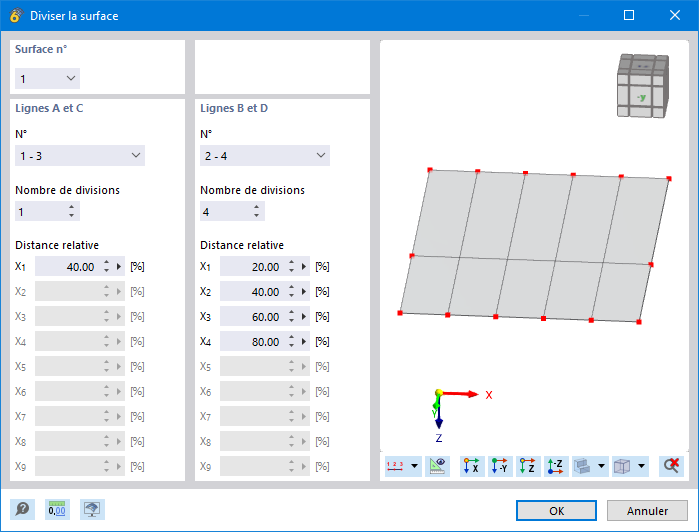Set view in -Y direction
This screenshot has height=532, width=699.
[500, 466]
